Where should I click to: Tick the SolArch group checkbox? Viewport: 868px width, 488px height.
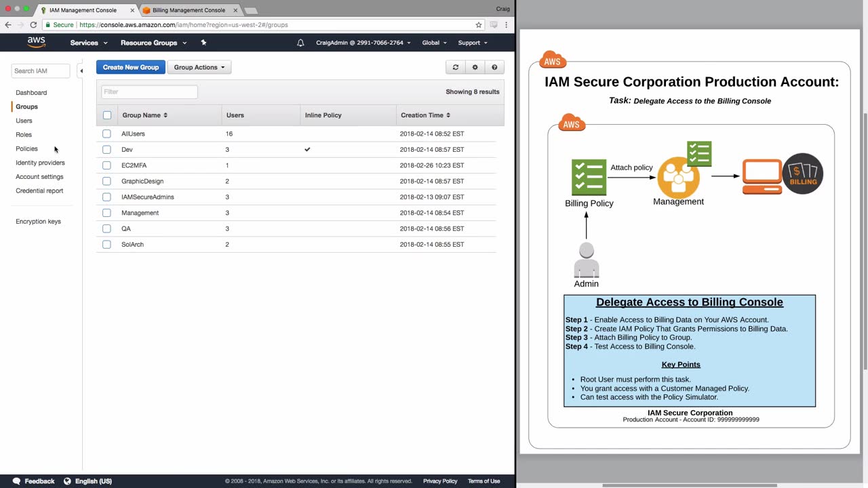pyautogui.click(x=106, y=244)
